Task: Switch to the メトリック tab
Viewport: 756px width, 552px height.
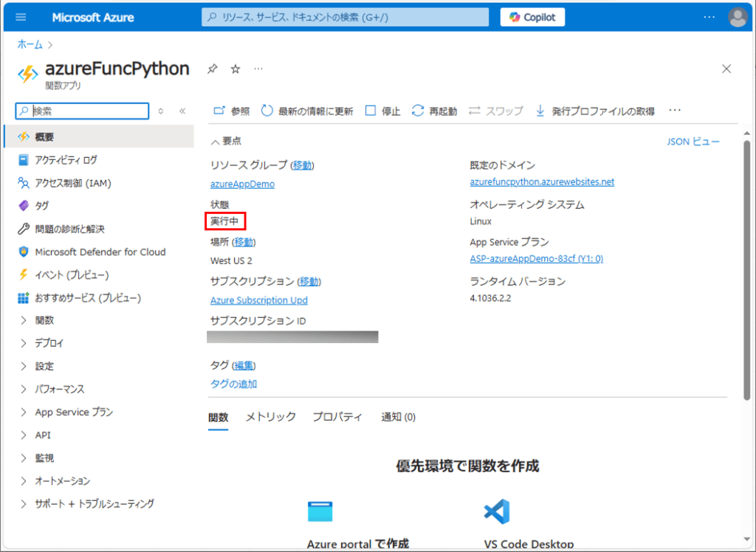Action: 272,416
